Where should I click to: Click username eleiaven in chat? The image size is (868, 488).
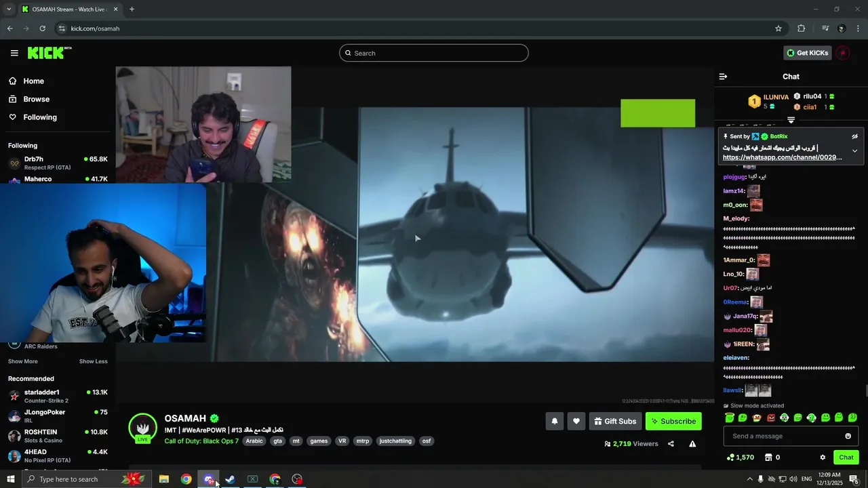pos(736,357)
